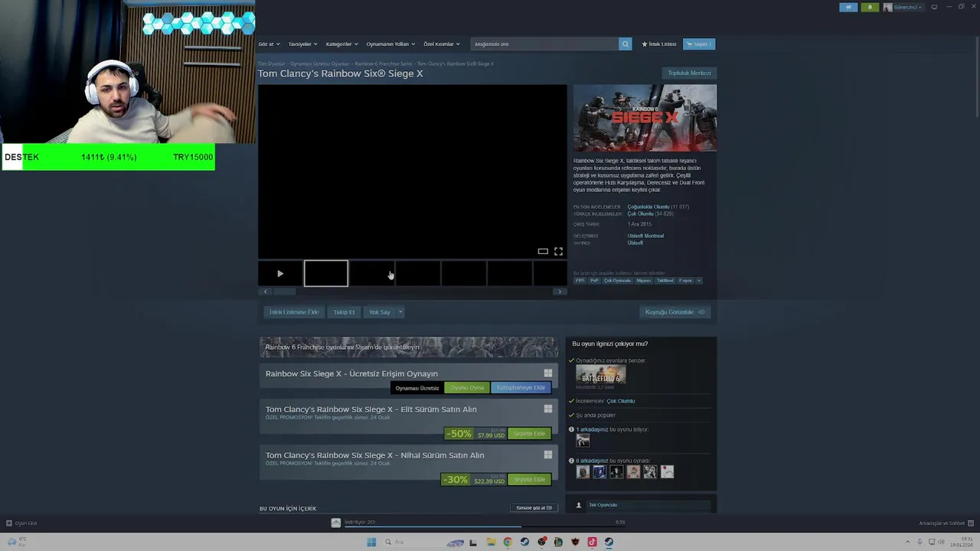980x551 pixels.
Task: Open the Topluluk Merkezi community hub
Action: (x=689, y=73)
